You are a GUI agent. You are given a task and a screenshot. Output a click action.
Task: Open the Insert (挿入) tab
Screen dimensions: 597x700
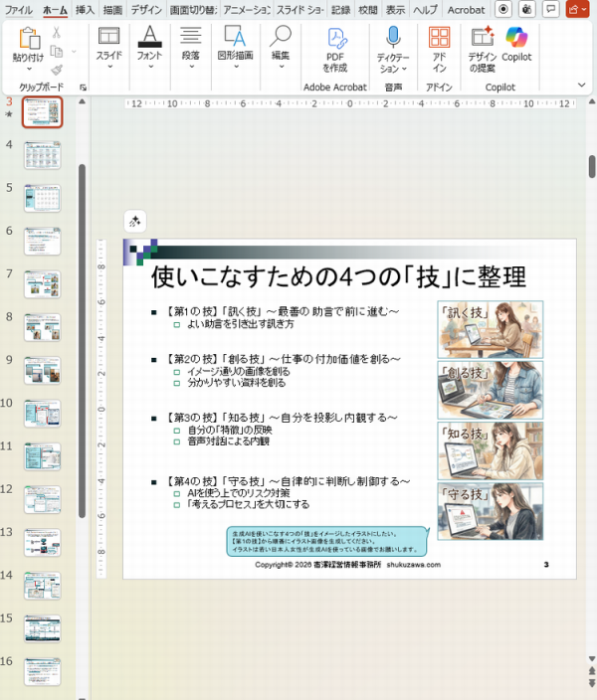(x=85, y=9)
